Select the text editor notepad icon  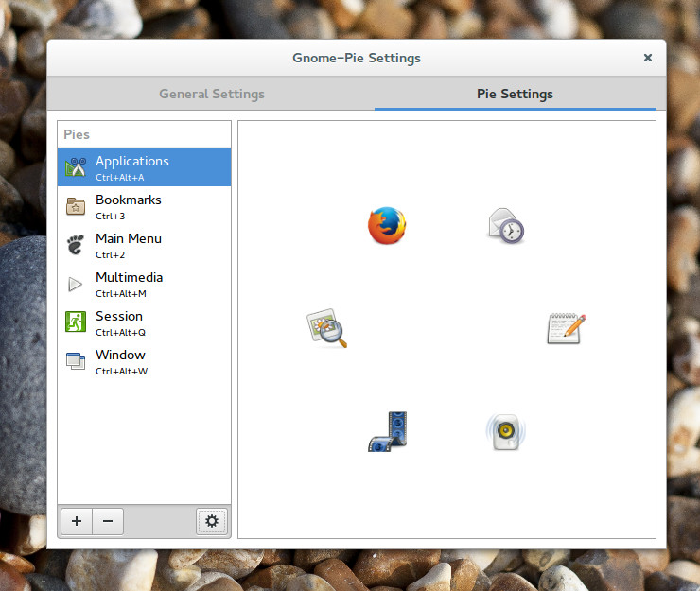pyautogui.click(x=566, y=328)
